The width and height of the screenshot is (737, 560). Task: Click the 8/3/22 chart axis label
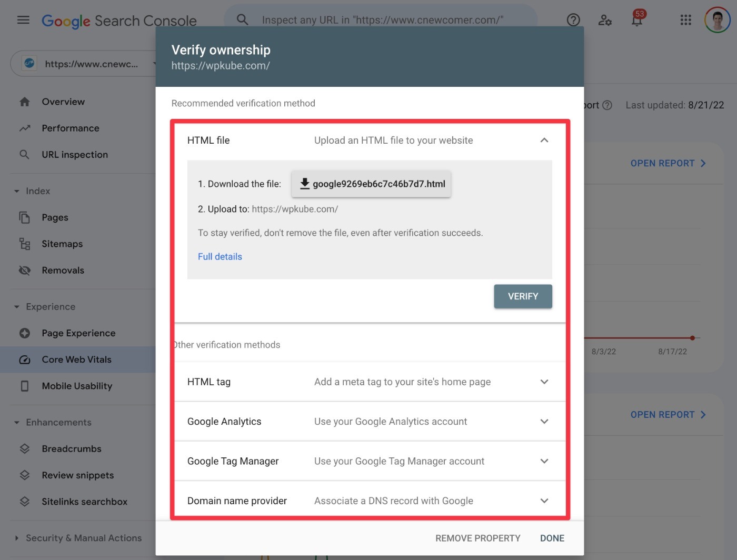[604, 352]
